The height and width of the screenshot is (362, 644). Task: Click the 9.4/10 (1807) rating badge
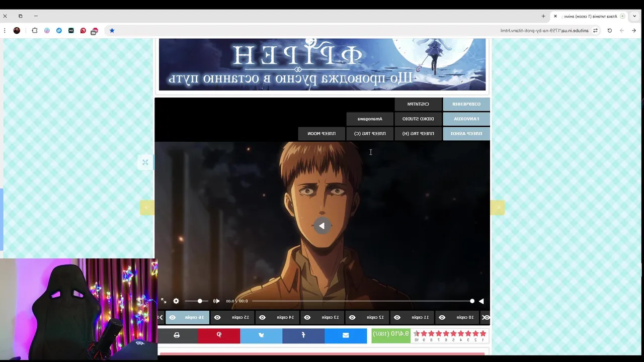point(391,335)
